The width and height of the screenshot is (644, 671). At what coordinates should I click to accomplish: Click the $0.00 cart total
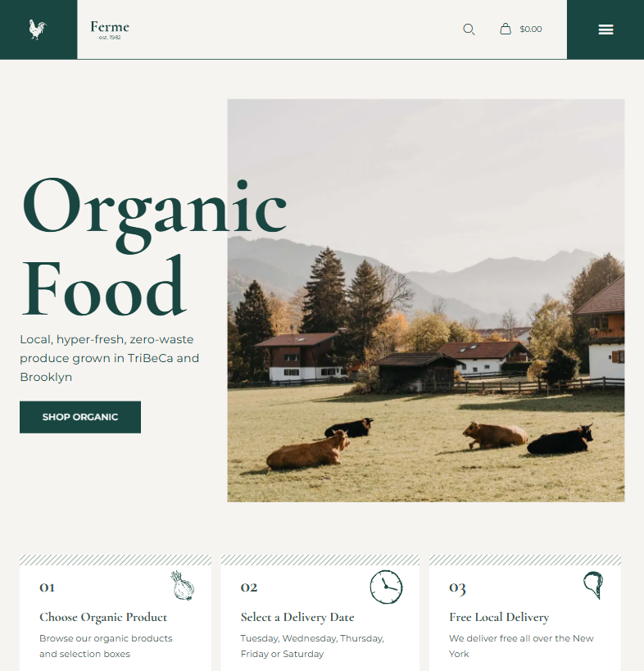[x=531, y=29]
